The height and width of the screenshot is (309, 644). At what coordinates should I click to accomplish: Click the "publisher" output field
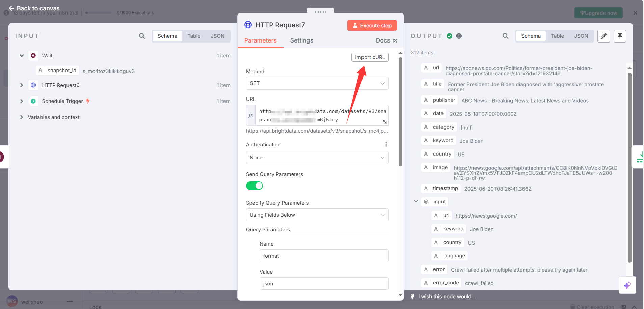click(440, 100)
